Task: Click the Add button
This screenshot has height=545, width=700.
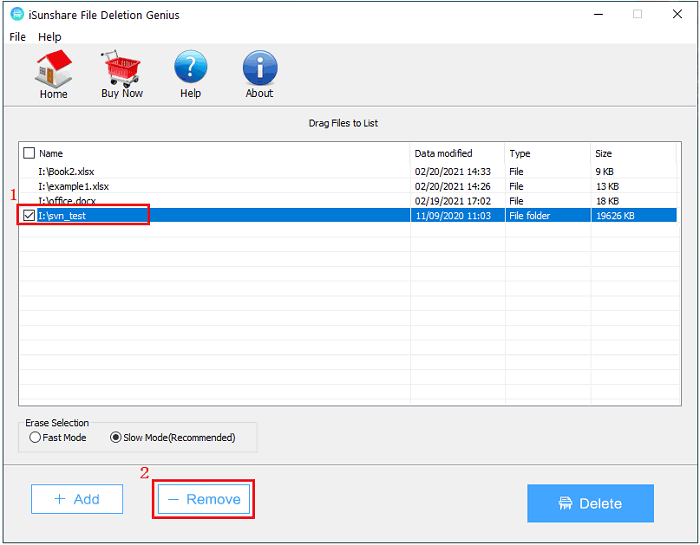Action: click(77, 499)
